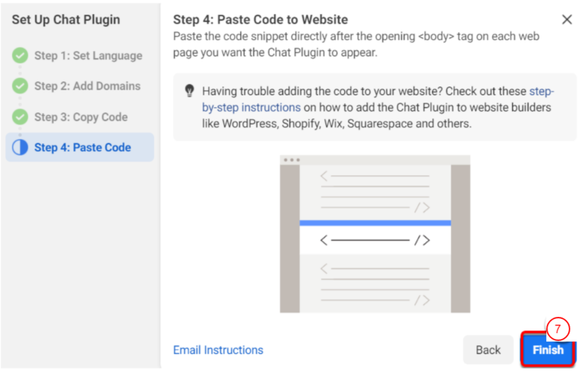Viewport: 588px width, 373px height.
Task: Close the Set Up Chat Plugin dialog
Action: [x=567, y=20]
